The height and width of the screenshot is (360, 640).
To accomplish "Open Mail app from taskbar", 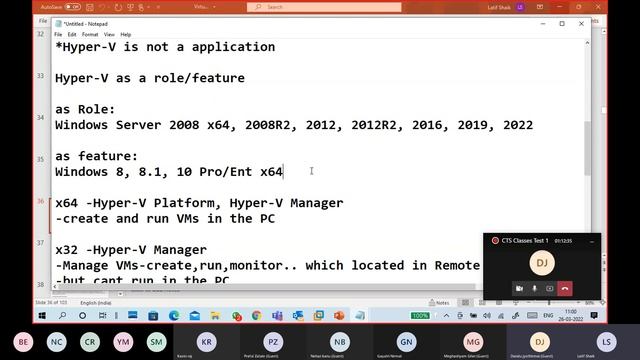I will click(195, 316).
